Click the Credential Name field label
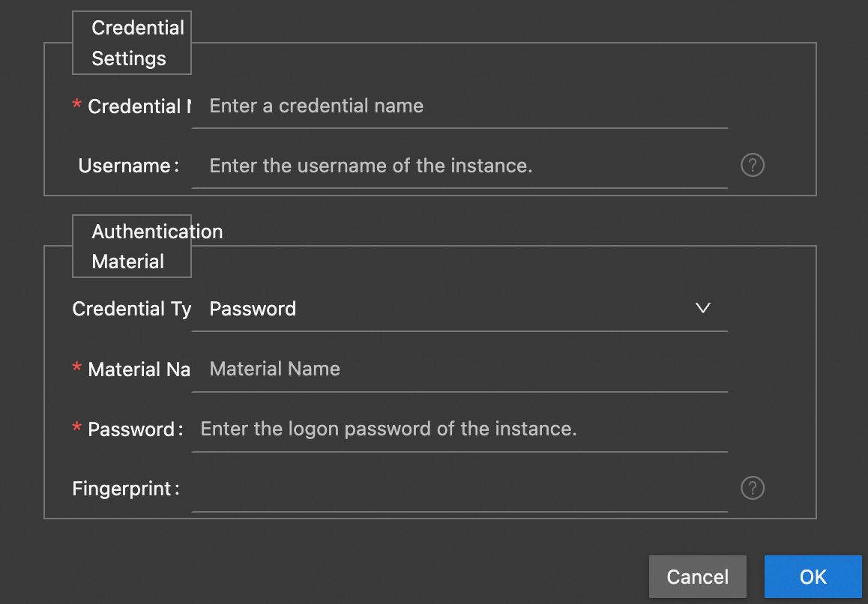 pyautogui.click(x=135, y=106)
